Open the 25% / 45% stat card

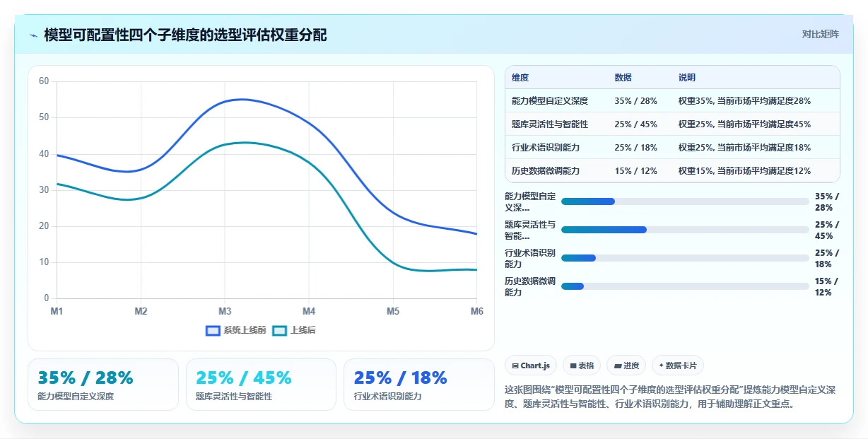(x=261, y=385)
